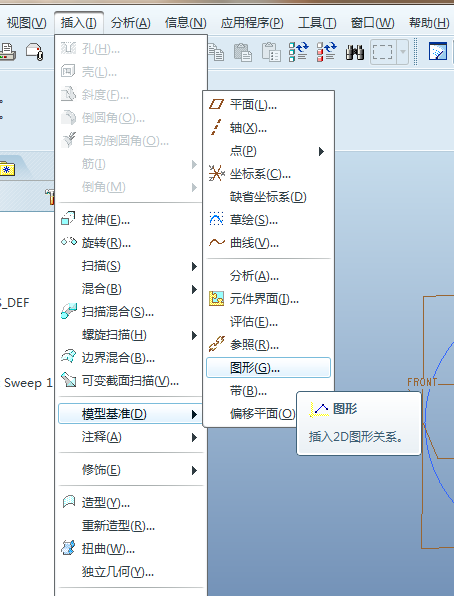The image size is (454, 596).
Task: Select 缺省坐标系(D) entry
Action: click(268, 197)
